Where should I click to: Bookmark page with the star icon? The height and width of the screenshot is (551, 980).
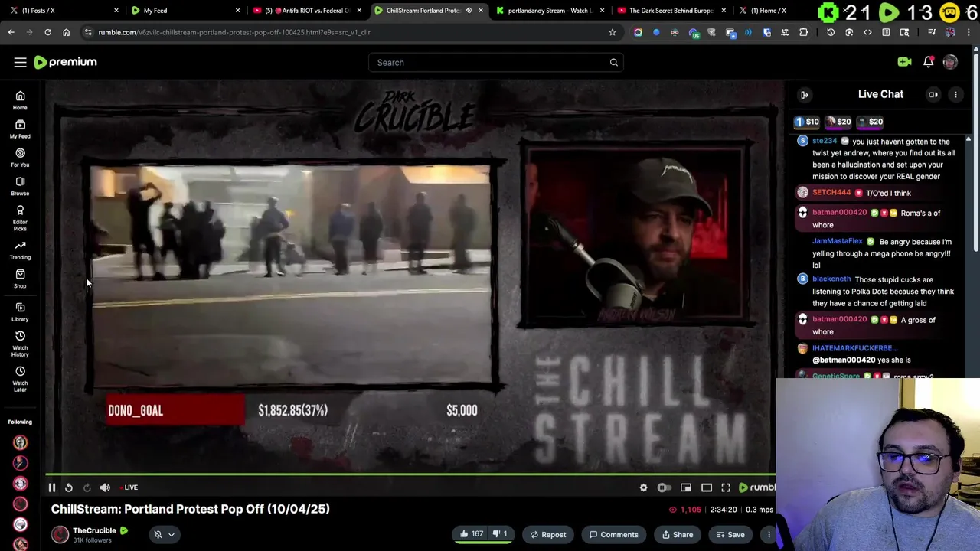tap(612, 32)
